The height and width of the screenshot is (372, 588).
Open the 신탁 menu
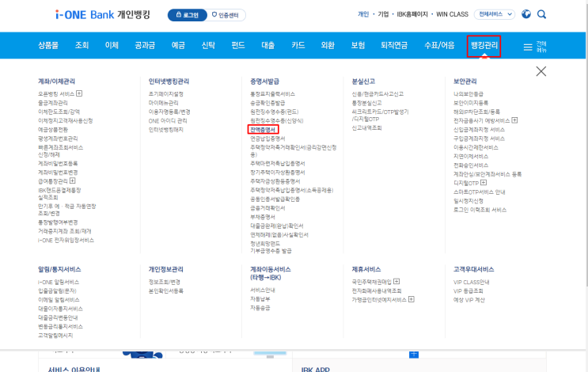pyautogui.click(x=208, y=45)
